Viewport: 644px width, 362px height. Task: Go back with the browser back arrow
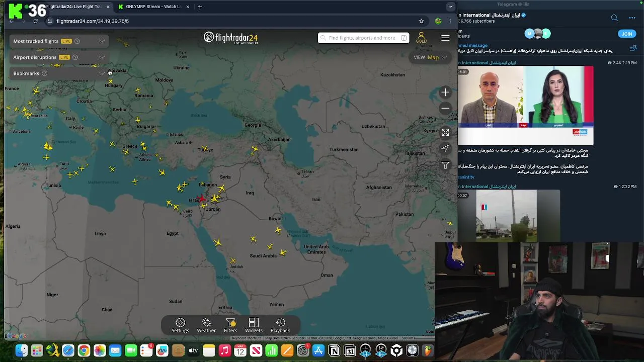point(11,21)
